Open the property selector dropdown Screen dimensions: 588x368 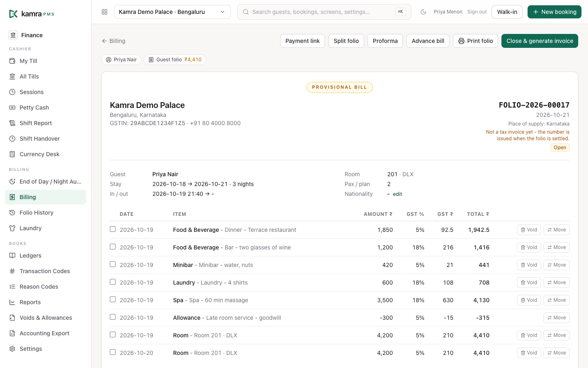(x=172, y=12)
